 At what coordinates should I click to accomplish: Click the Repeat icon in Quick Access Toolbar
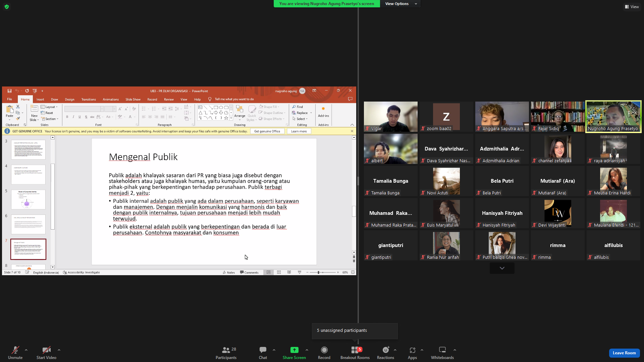pos(27,91)
